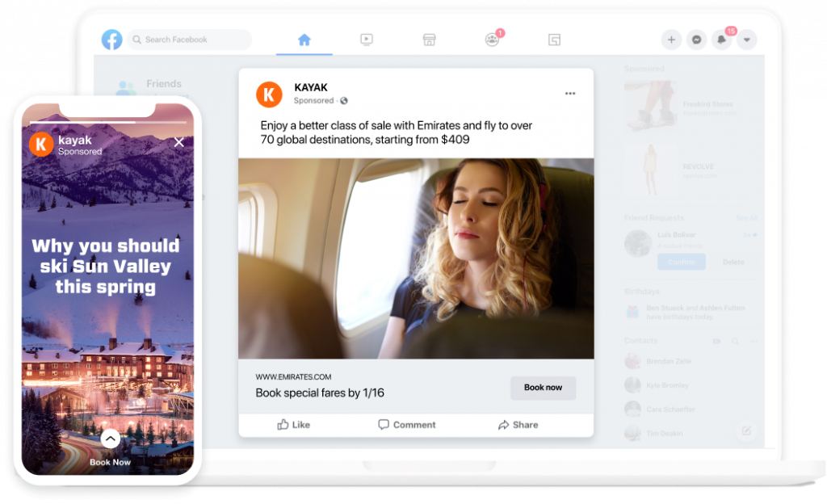The height and width of the screenshot is (504, 827).
Task: Like the KAYAK sponsored post
Action: point(294,425)
